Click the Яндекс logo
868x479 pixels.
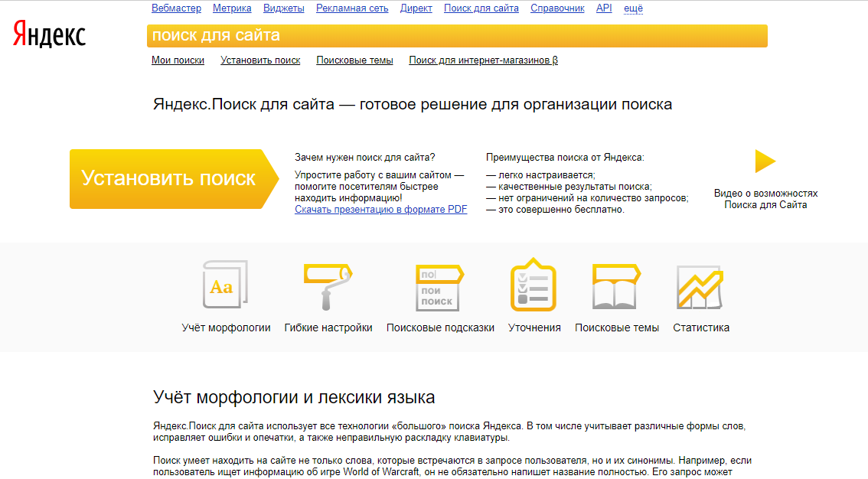point(49,34)
